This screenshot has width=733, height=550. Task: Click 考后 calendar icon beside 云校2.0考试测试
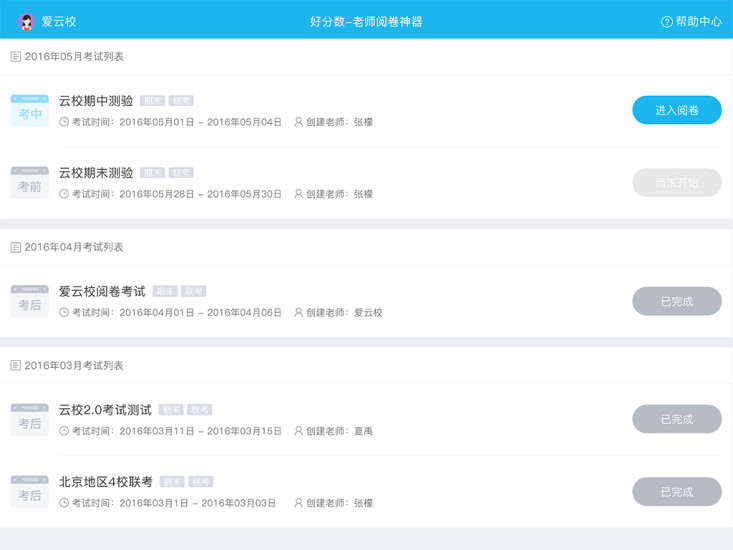click(30, 420)
